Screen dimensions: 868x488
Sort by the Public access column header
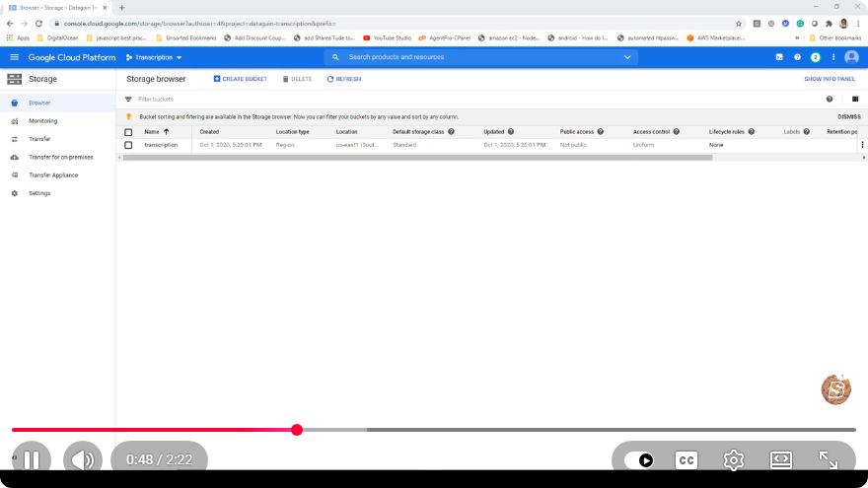pyautogui.click(x=576, y=132)
